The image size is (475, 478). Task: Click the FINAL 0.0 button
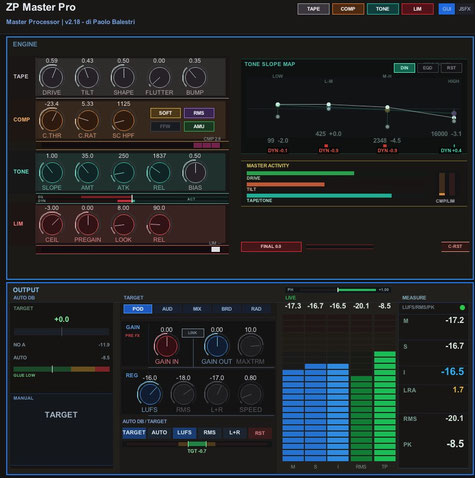[271, 247]
